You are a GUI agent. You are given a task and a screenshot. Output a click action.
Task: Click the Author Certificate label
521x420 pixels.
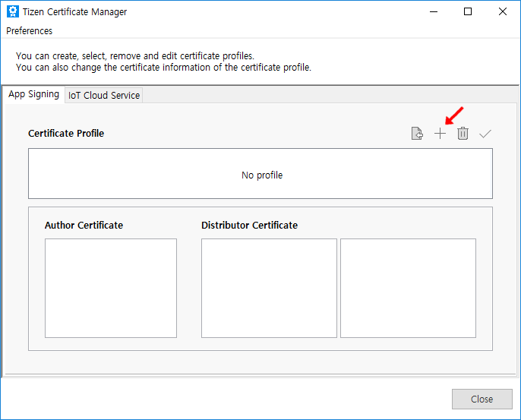(84, 226)
